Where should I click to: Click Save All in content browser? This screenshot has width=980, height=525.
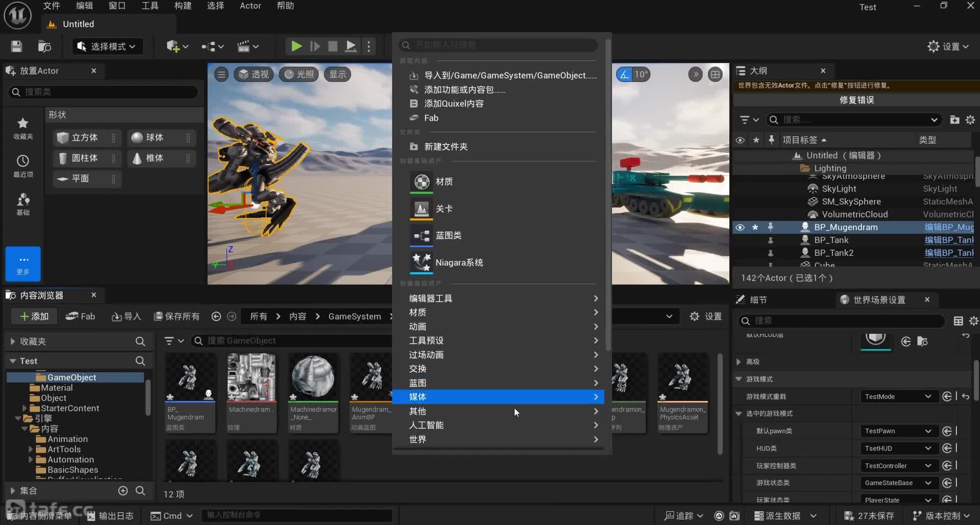click(177, 317)
